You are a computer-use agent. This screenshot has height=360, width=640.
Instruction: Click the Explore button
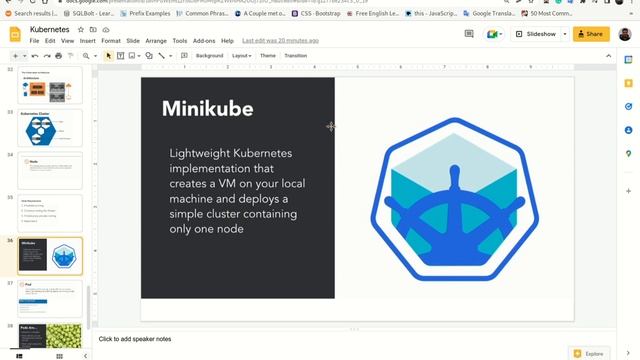pyautogui.click(x=589, y=353)
